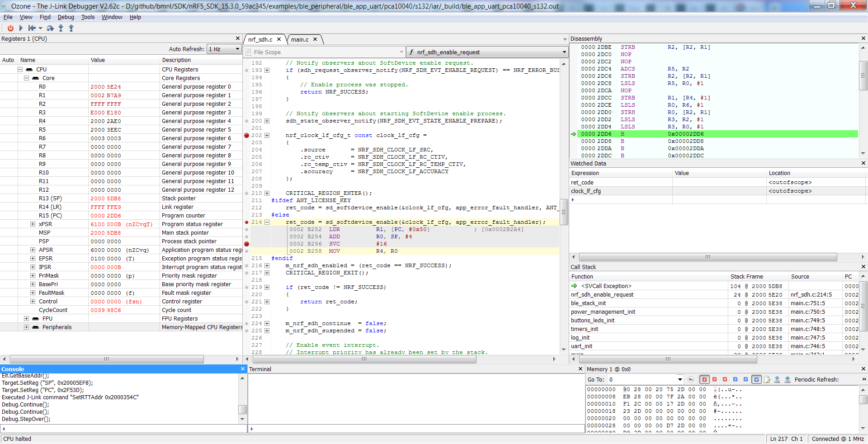
Task: Close the main.c tab
Action: coord(315,39)
